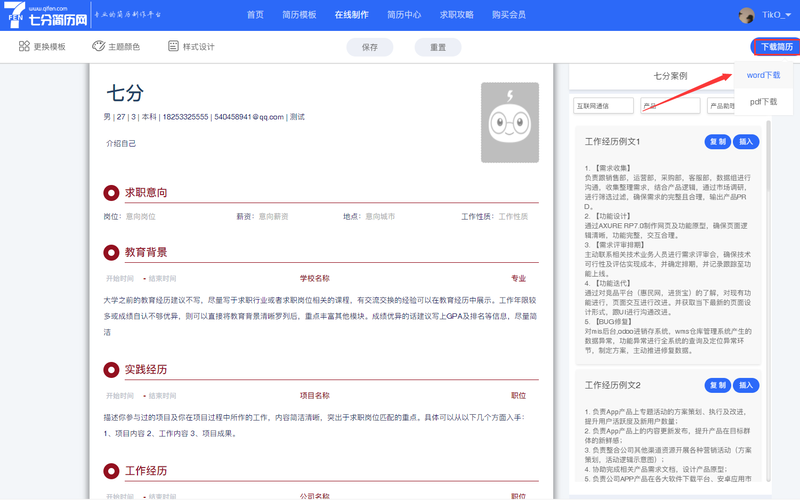Click the theme color palette icon

click(x=98, y=46)
